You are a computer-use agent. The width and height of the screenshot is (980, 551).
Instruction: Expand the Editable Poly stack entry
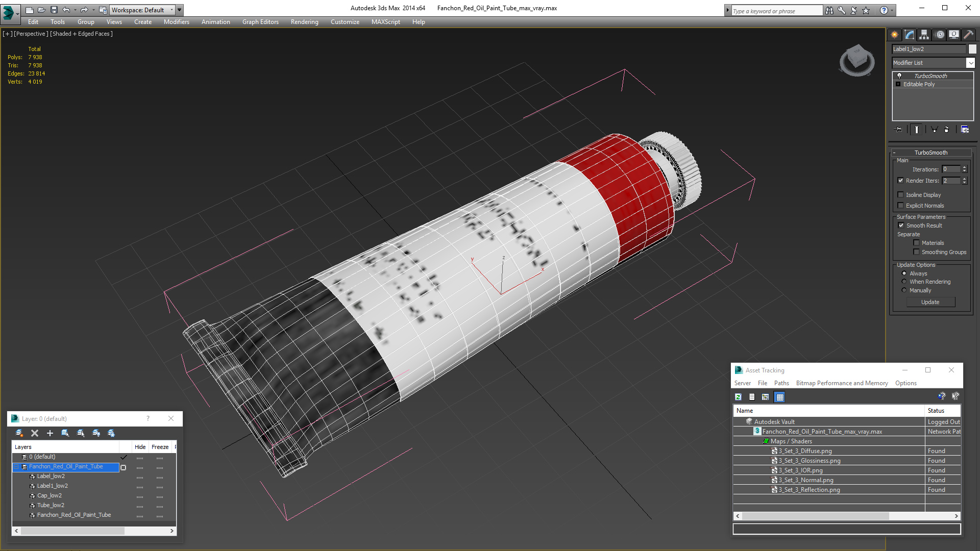click(x=898, y=84)
